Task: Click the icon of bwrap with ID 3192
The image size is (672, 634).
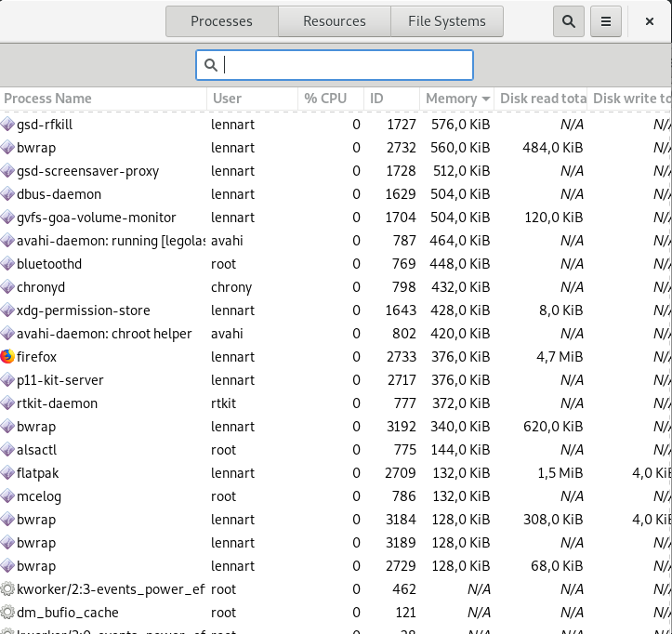Action: (7, 427)
